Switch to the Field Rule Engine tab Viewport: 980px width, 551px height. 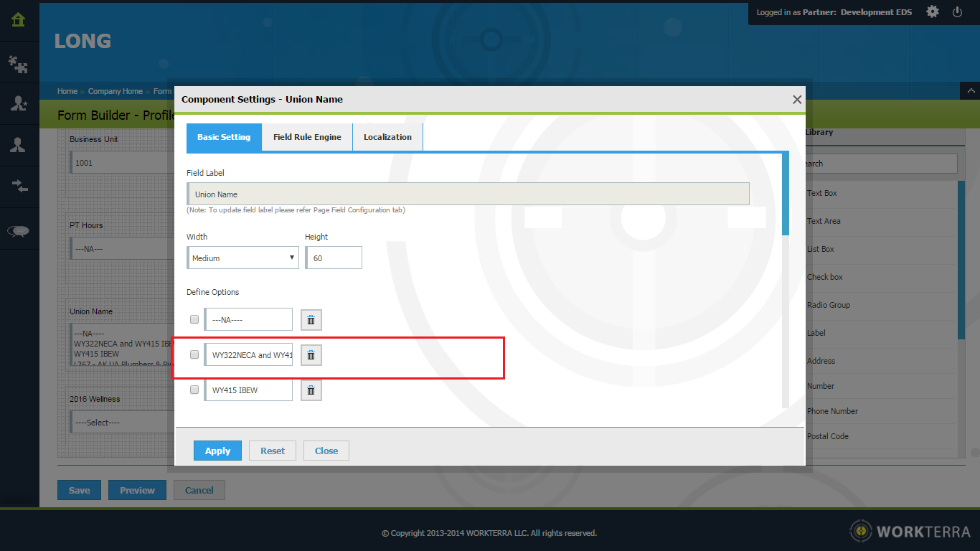(307, 137)
